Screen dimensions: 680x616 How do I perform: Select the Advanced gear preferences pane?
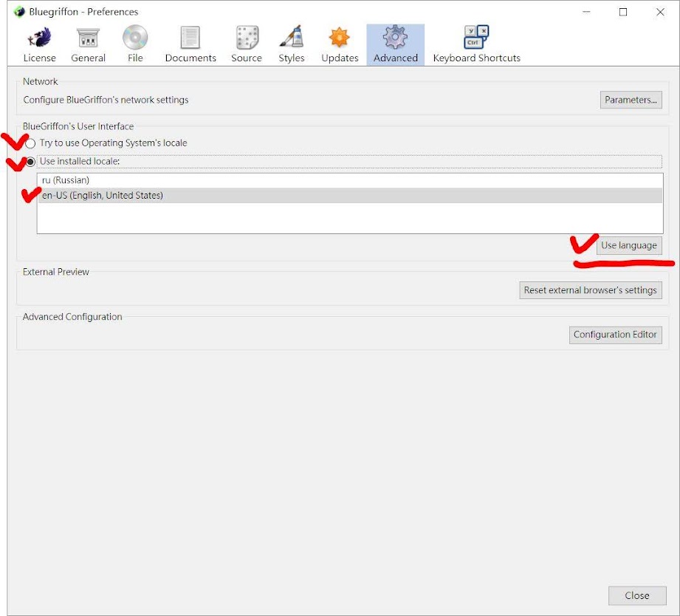tap(396, 45)
